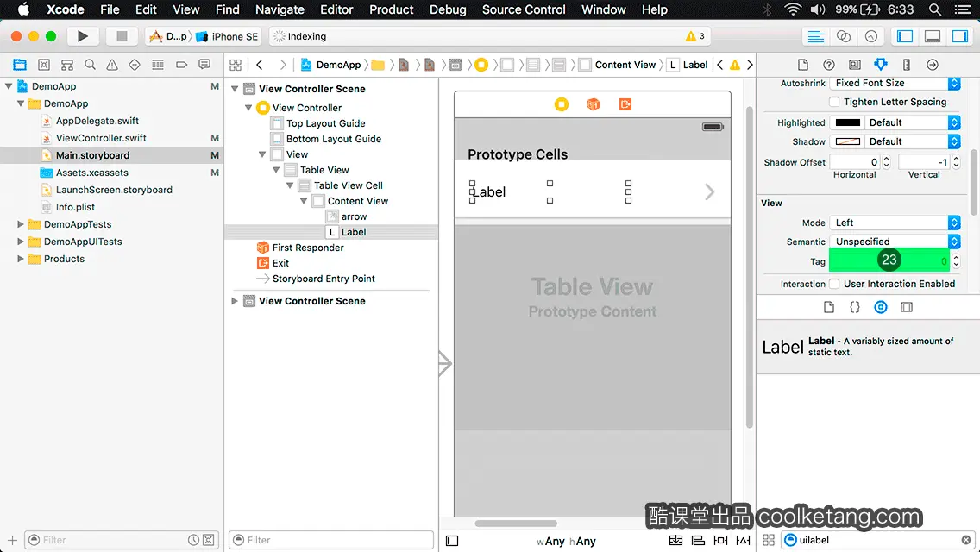980x552 pixels.
Task: Click the wAny hAny size class control
Action: coord(566,541)
